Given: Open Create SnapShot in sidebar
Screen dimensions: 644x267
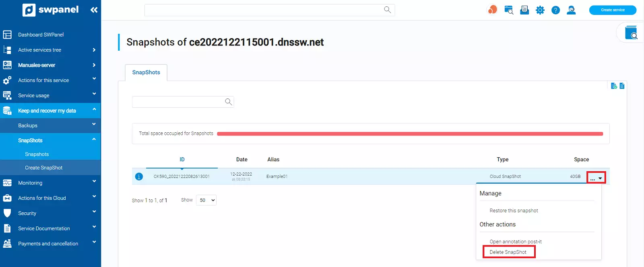Looking at the screenshot, I should [x=43, y=168].
